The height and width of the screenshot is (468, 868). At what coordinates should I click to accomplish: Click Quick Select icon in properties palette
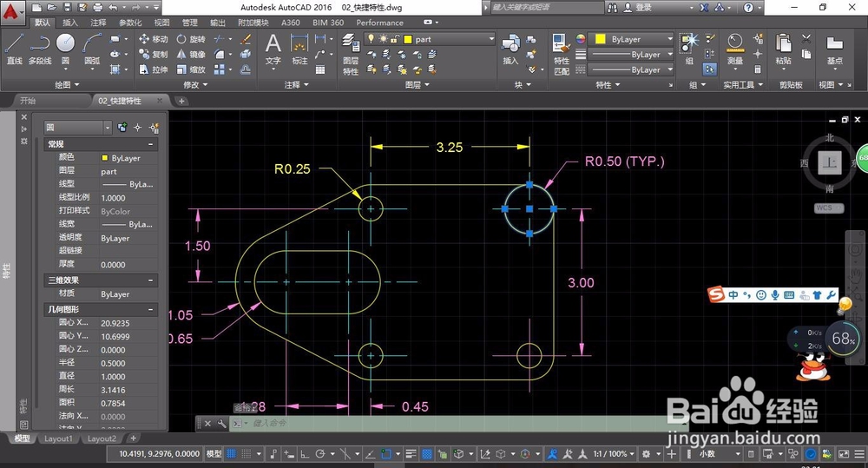click(x=154, y=128)
